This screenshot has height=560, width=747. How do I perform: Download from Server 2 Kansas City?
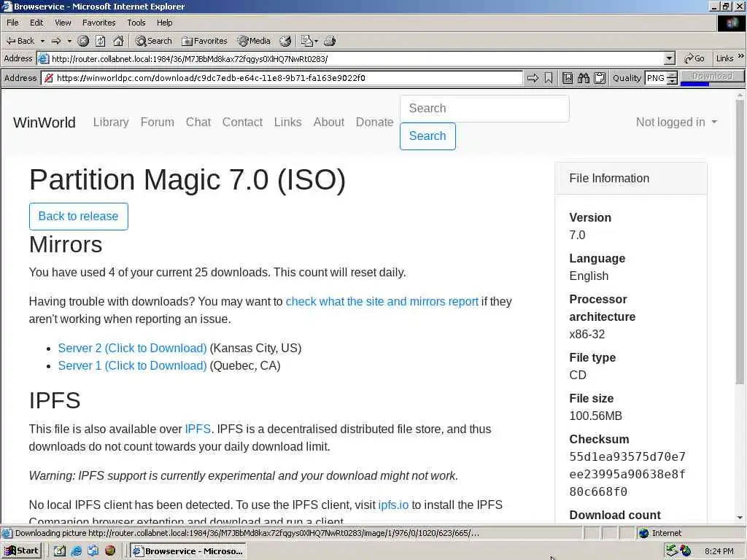[x=133, y=348]
